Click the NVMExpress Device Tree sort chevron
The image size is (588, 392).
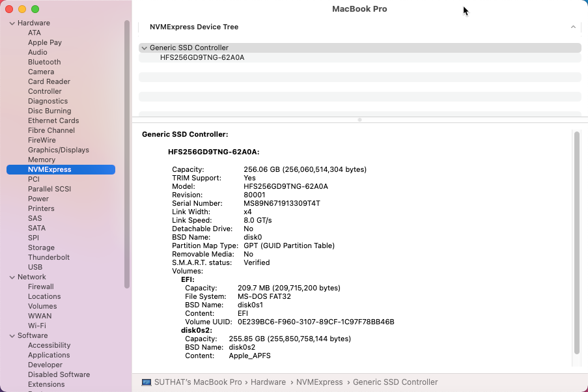(573, 27)
